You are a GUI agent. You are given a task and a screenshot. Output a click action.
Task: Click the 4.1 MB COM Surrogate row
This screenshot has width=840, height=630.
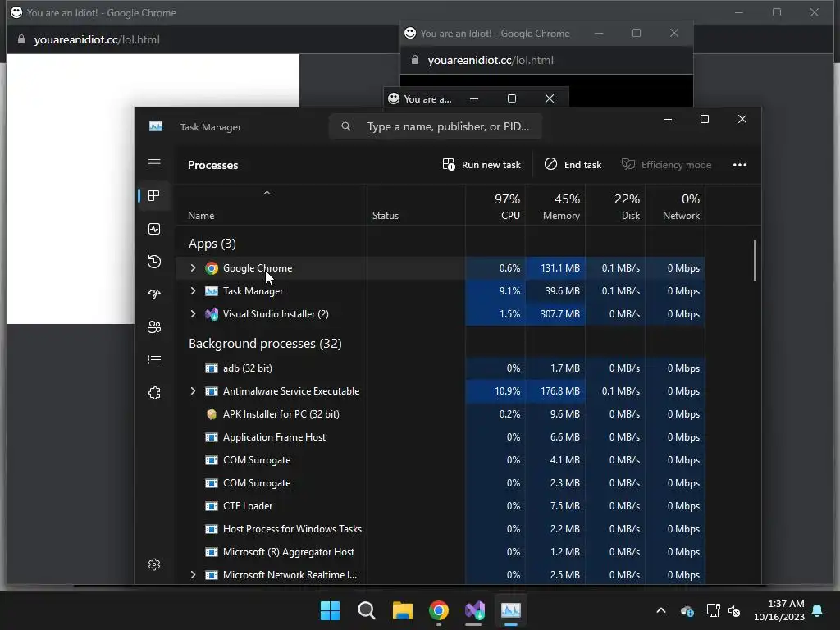440,460
